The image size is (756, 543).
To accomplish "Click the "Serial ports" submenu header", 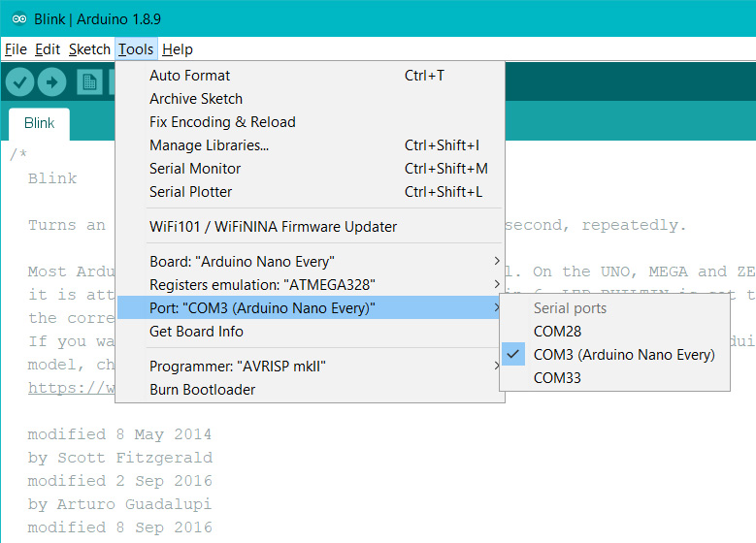I will pos(570,308).
